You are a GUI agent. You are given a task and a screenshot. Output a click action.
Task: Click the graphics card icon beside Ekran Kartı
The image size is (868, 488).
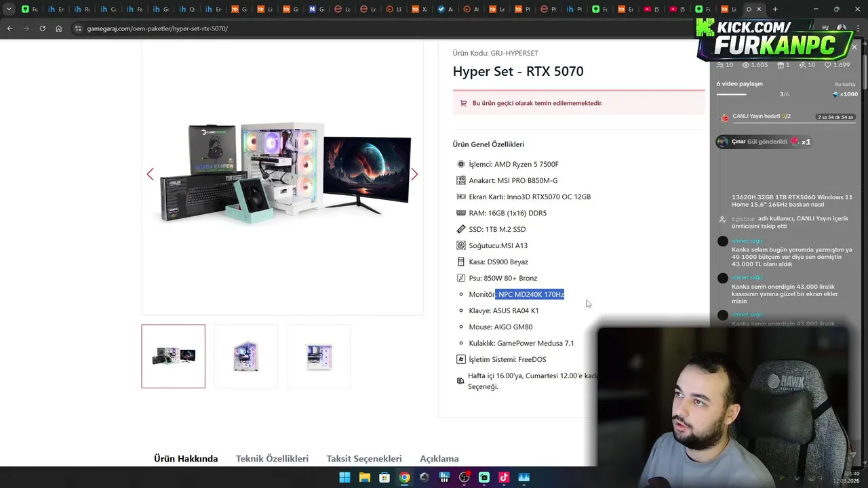point(461,197)
